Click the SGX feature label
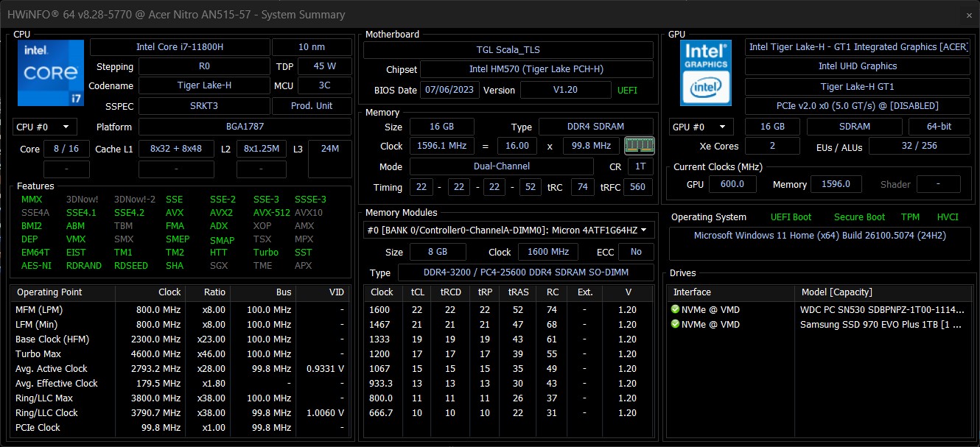The width and height of the screenshot is (980, 447). tap(219, 266)
